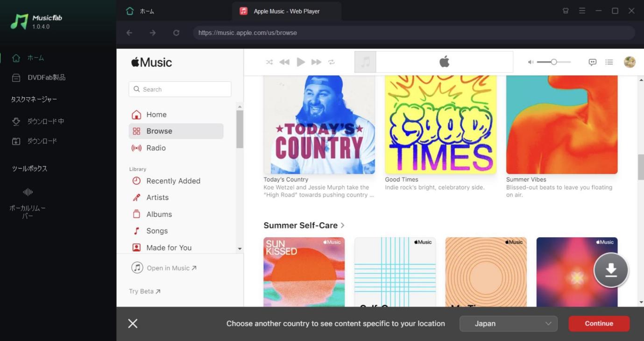Click the Apple Music Search field
This screenshot has height=341, width=644.
coord(180,89)
